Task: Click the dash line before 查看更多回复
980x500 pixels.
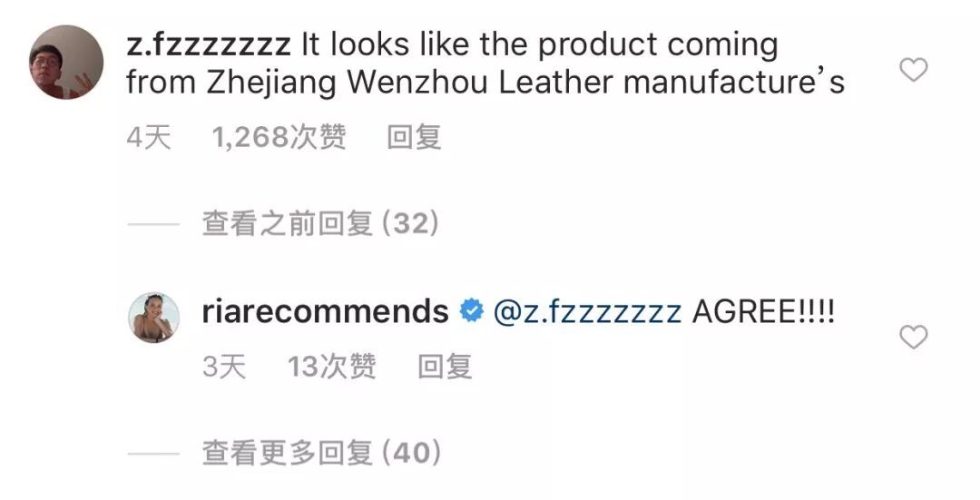Action: tap(153, 453)
